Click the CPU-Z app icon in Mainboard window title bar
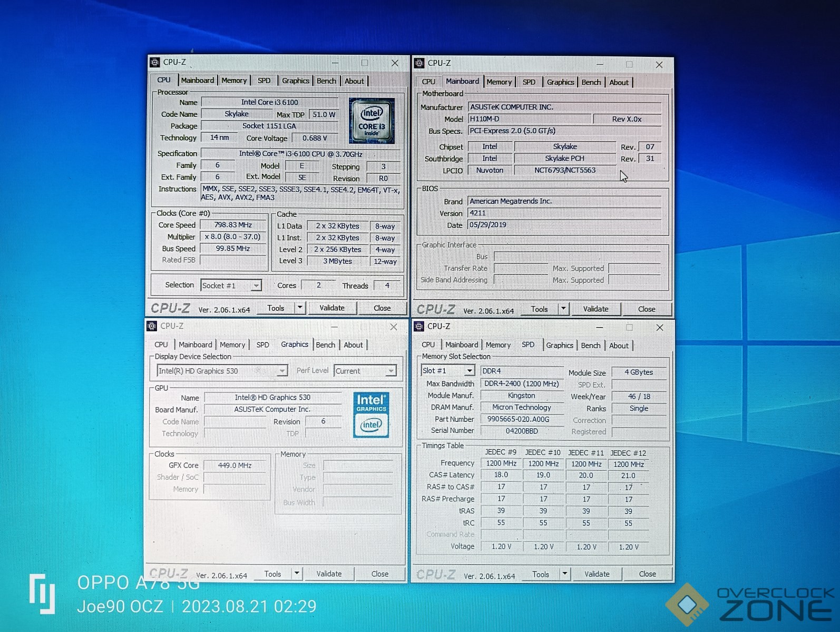Image resolution: width=840 pixels, height=632 pixels. [x=419, y=63]
